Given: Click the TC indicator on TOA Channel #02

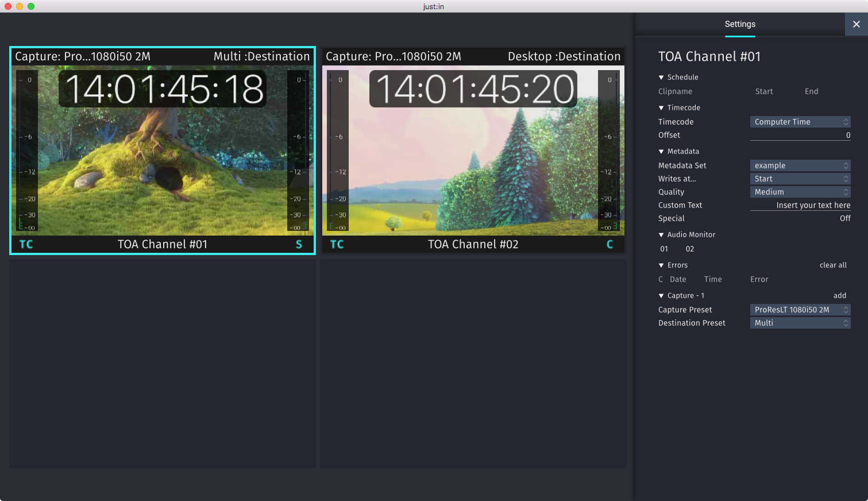Looking at the screenshot, I should [337, 244].
